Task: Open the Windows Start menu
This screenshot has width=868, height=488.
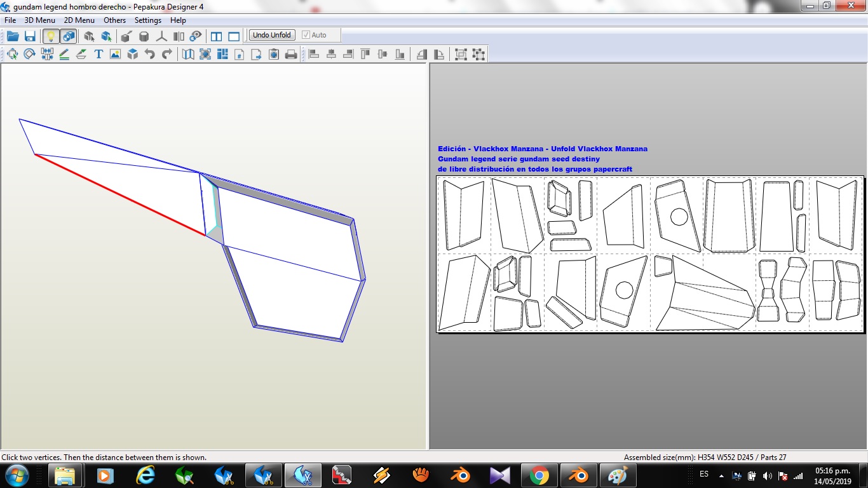Action: coord(16,475)
